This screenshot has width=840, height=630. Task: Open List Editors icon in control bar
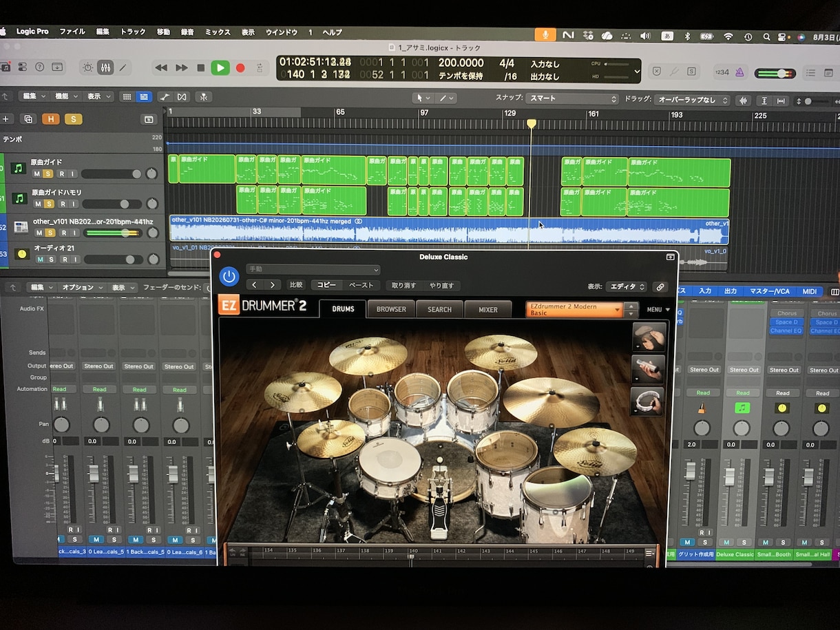click(x=810, y=72)
